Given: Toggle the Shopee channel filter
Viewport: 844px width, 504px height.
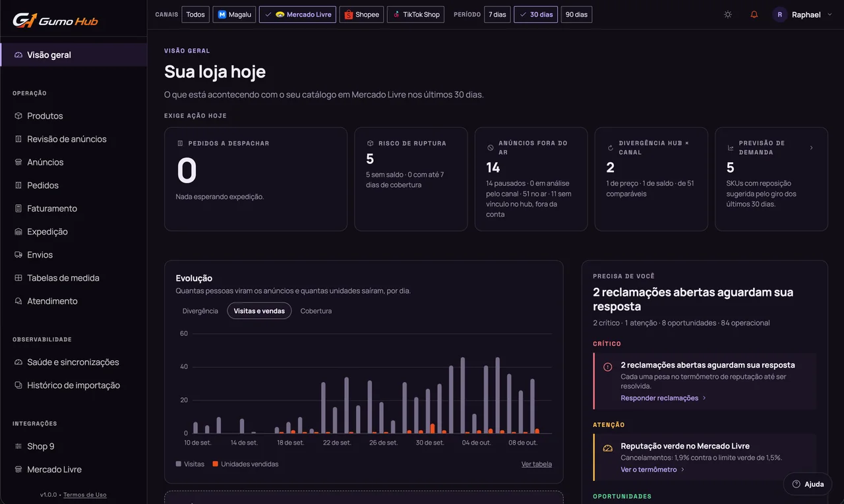Looking at the screenshot, I should click(361, 14).
